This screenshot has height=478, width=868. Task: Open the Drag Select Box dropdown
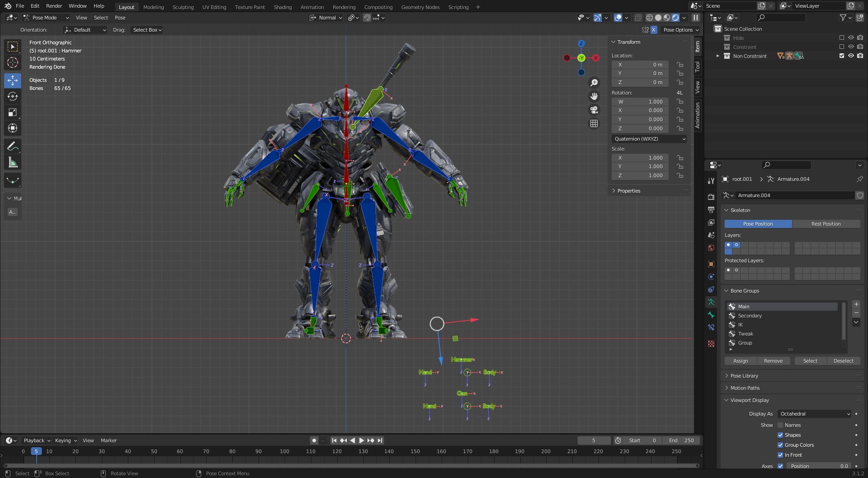(147, 30)
